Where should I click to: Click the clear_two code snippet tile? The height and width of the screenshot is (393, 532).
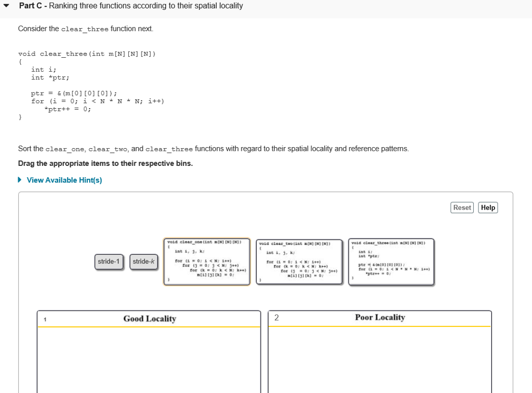click(x=299, y=261)
